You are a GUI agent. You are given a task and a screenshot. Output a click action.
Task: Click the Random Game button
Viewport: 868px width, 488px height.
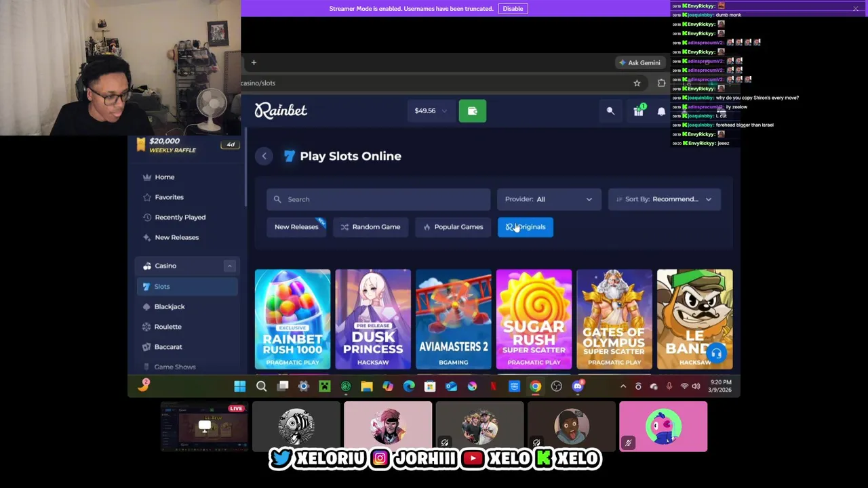click(371, 227)
